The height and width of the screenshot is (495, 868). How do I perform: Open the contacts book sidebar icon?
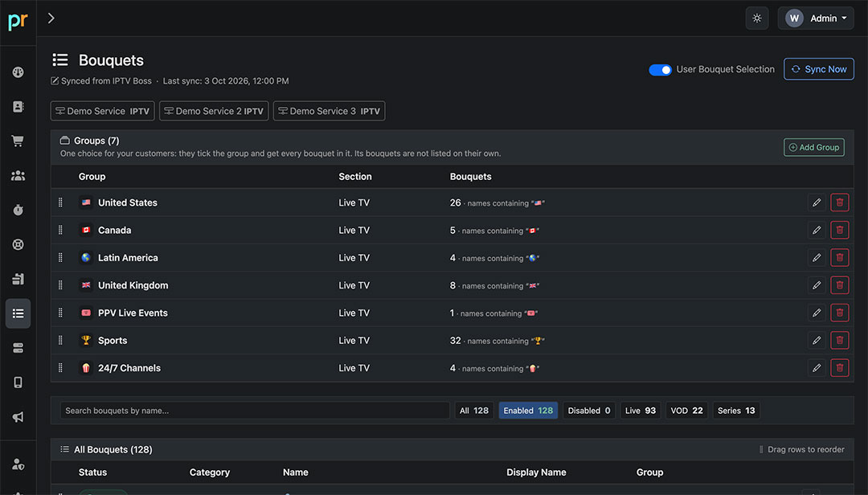click(x=18, y=106)
